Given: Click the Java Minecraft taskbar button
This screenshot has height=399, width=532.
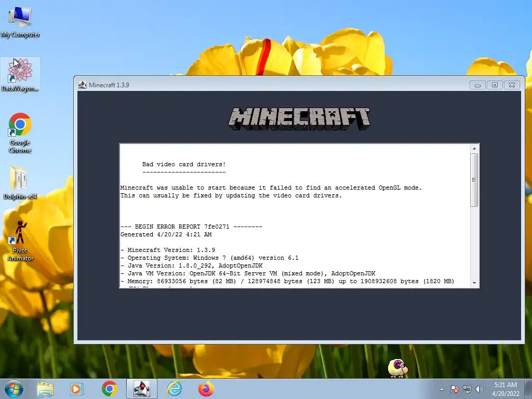Looking at the screenshot, I should (x=141, y=389).
